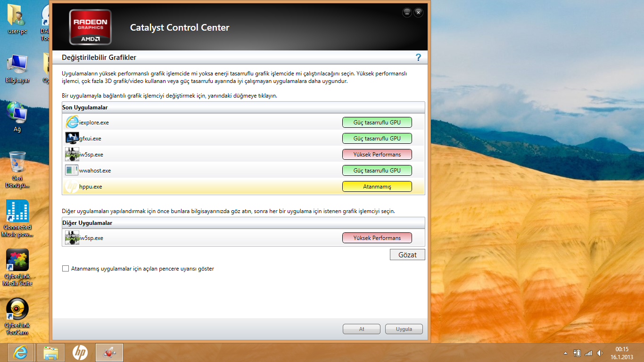
Task: Click the Uygula apply button
Action: [404, 329]
